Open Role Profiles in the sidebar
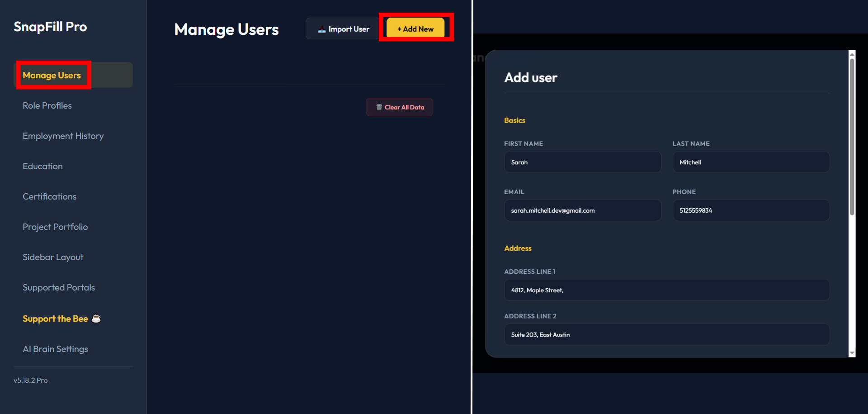This screenshot has width=868, height=414. [47, 105]
